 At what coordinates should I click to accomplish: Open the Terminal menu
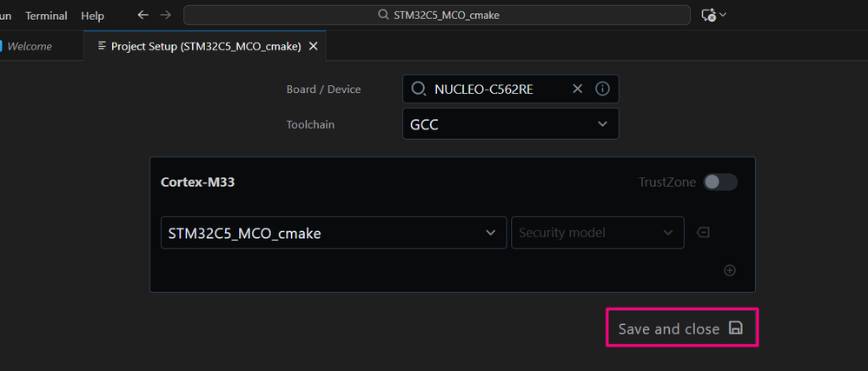point(46,16)
